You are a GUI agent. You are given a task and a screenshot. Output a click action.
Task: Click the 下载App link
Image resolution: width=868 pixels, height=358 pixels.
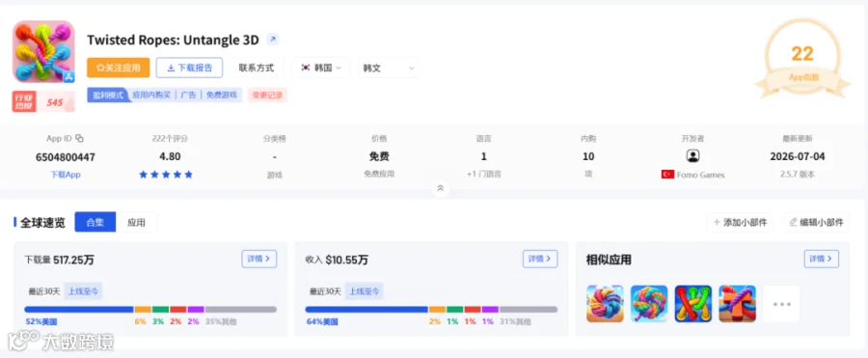click(x=66, y=175)
